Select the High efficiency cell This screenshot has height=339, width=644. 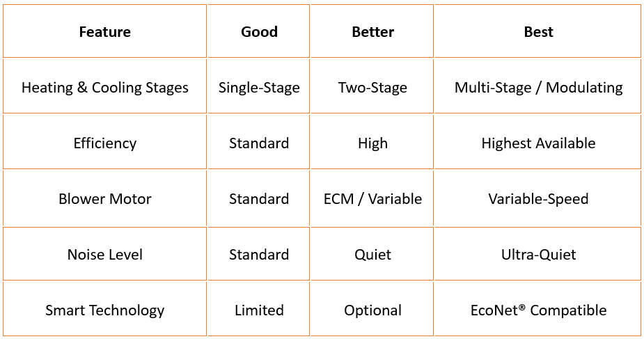pos(372,143)
